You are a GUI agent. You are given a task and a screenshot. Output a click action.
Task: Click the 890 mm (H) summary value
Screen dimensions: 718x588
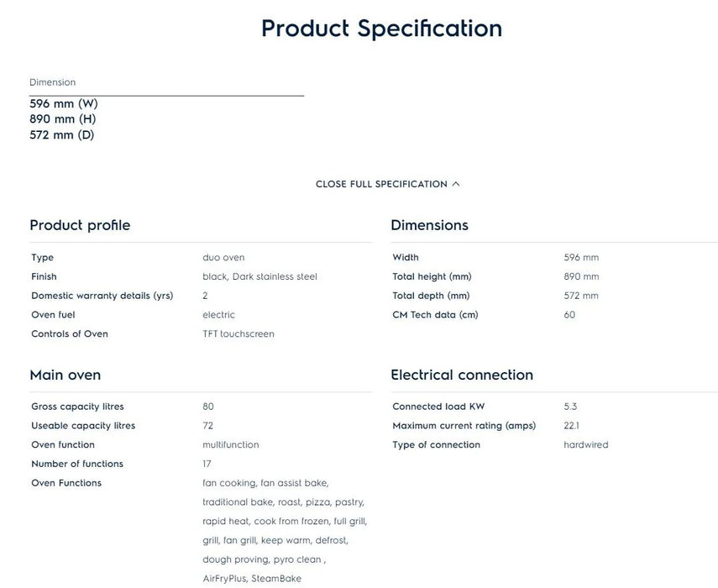coord(63,119)
